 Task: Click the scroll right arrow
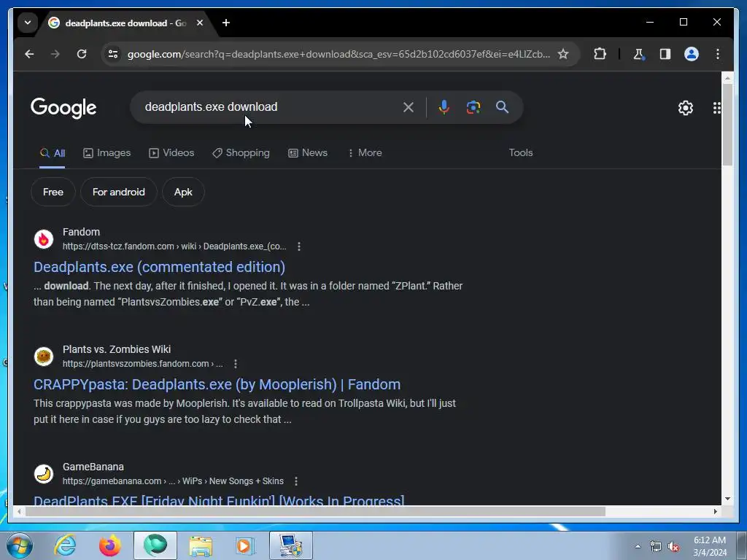click(715, 511)
